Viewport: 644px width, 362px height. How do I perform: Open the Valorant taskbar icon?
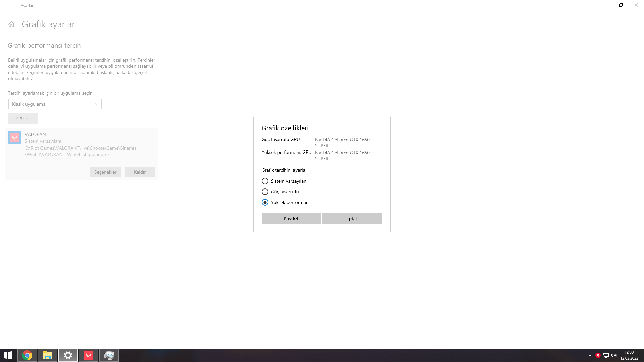click(89, 355)
